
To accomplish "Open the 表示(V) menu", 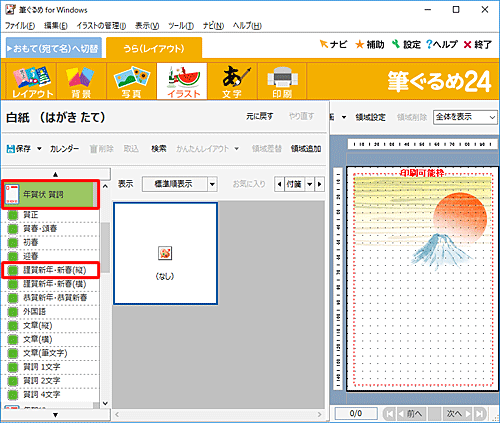I will (x=147, y=26).
